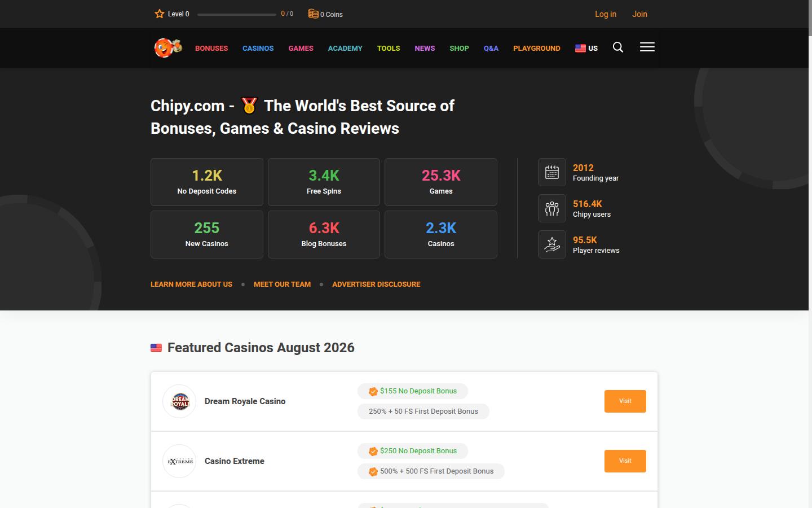Screen dimensions: 812x508
Task: Open the 6.3K Blog Bonuses tile
Action: [324, 234]
